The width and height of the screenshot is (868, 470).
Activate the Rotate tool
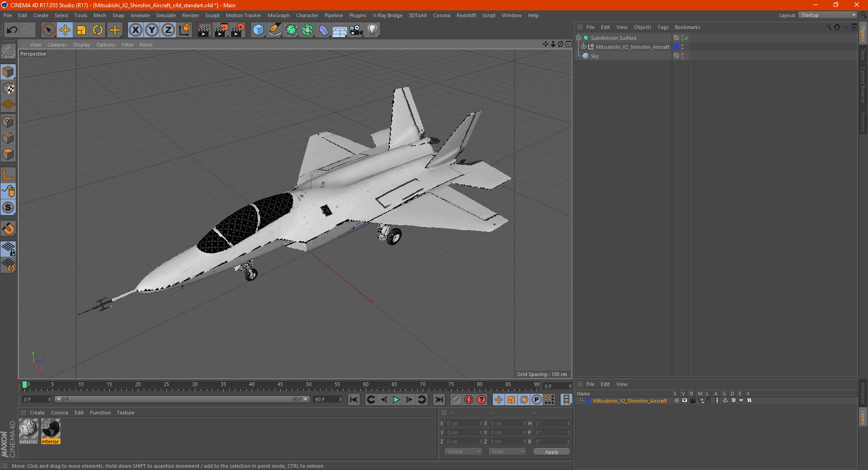pos(98,30)
